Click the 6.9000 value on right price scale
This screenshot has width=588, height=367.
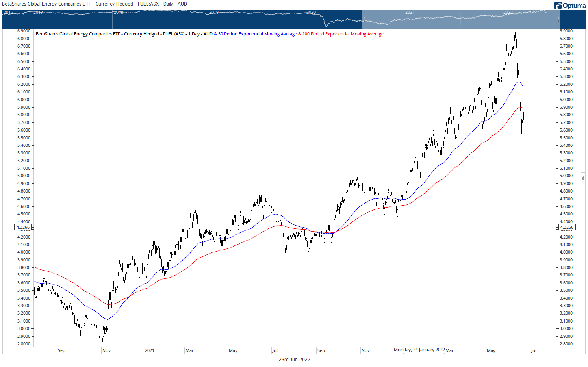coord(566,31)
